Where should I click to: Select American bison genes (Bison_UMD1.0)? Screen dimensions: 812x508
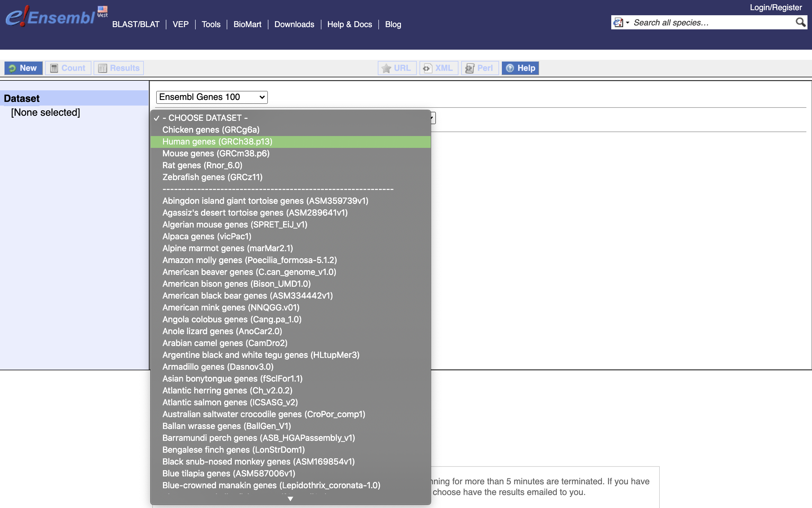pyautogui.click(x=291, y=284)
